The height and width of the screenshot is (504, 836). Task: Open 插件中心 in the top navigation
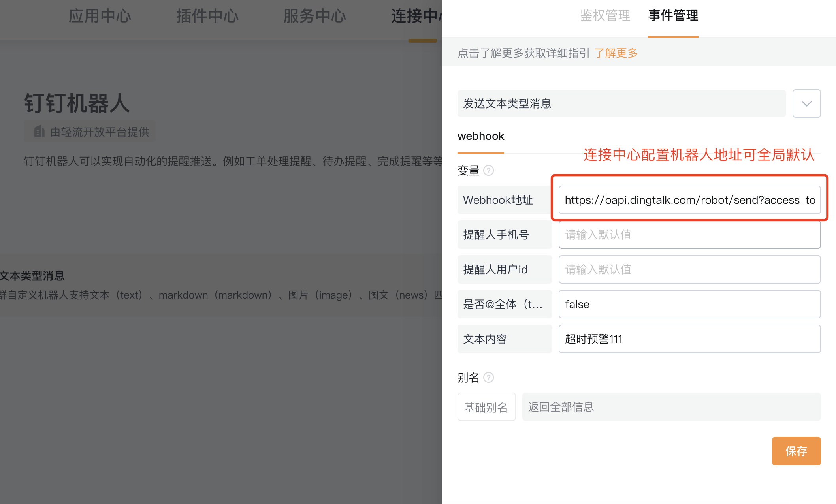[x=207, y=16]
